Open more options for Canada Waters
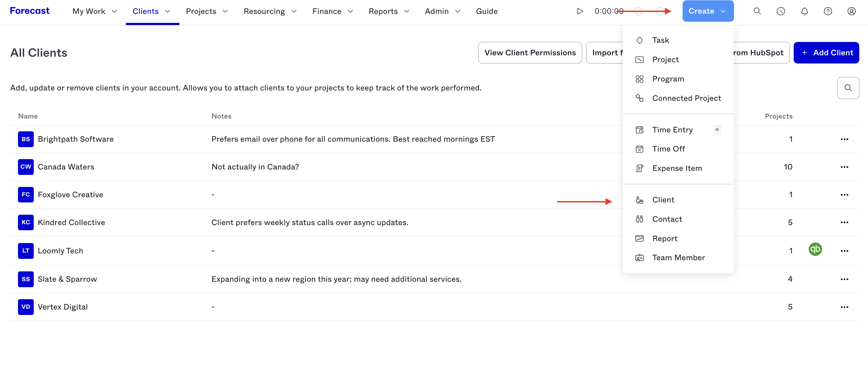Viewport: 868px width, 370px height. [x=844, y=167]
